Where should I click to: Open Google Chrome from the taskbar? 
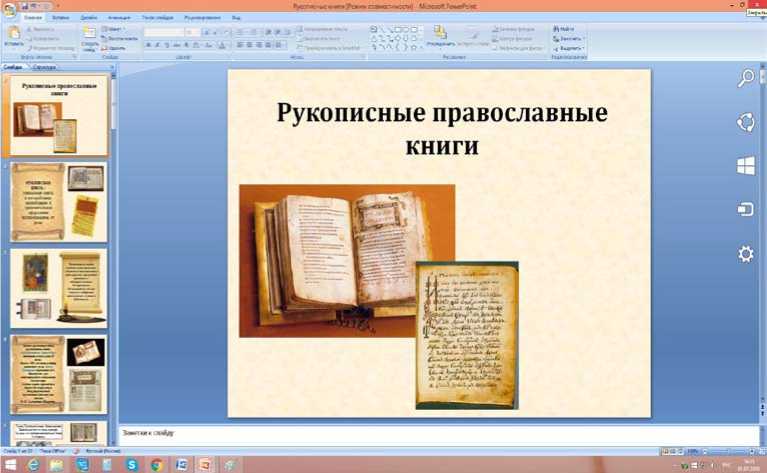(157, 465)
